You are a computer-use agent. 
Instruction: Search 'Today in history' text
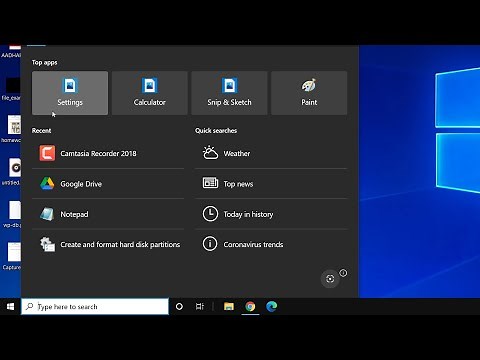tap(248, 214)
